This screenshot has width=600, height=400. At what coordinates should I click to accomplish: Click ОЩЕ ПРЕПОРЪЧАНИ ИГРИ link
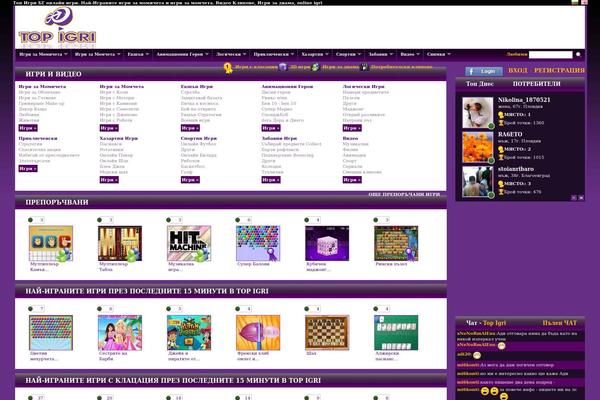tap(404, 194)
